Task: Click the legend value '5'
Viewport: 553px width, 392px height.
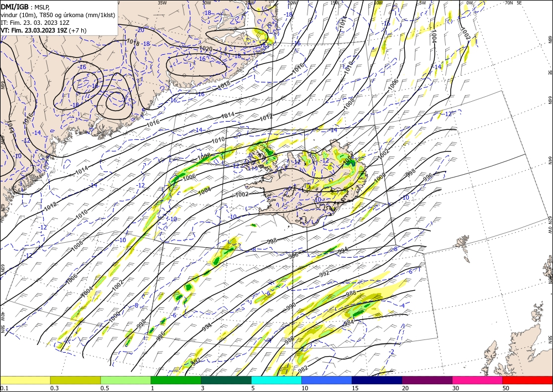Action: [x=253, y=388]
